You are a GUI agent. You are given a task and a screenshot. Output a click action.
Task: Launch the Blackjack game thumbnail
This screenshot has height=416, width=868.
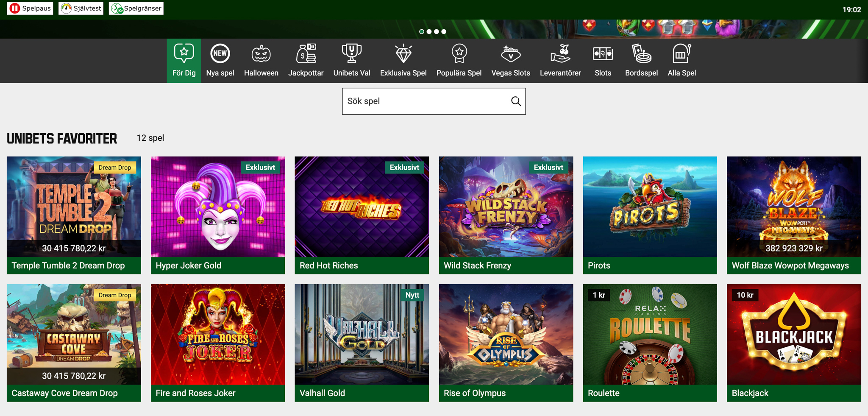click(x=794, y=334)
